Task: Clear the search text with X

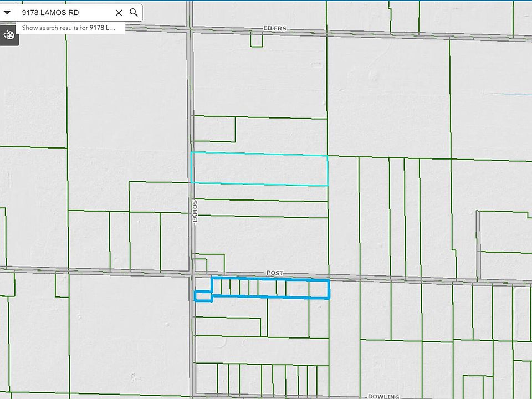Action: [x=119, y=12]
